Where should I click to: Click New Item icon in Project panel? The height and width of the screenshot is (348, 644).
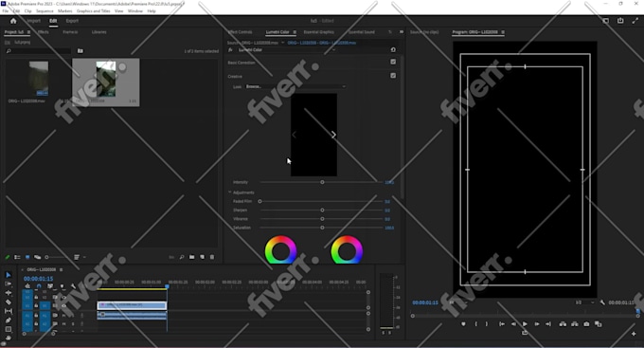point(202,257)
